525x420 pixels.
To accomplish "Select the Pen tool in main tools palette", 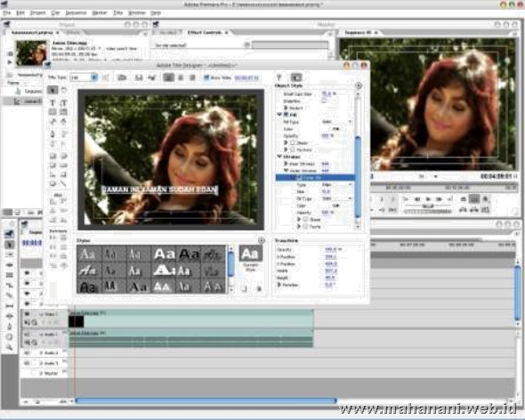I will click(10, 327).
